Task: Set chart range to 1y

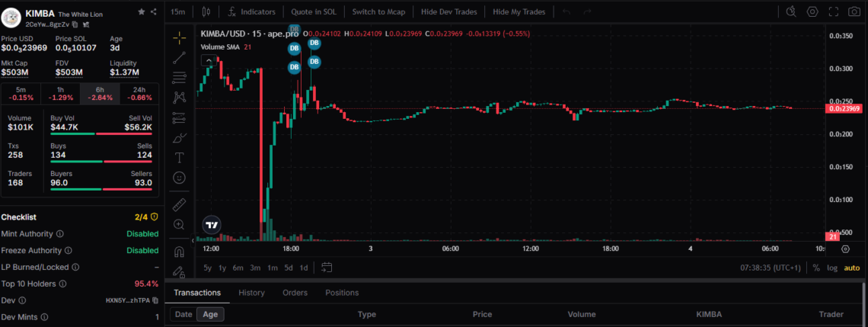Action: [x=222, y=268]
